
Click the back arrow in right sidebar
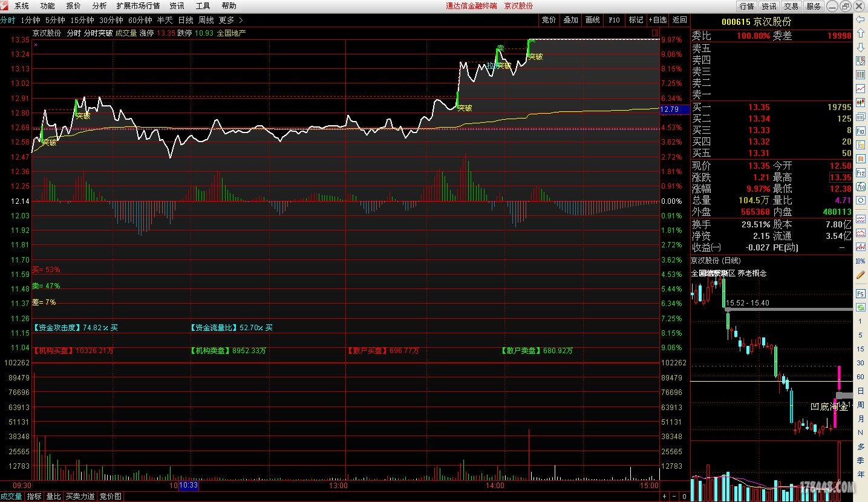click(860, 19)
